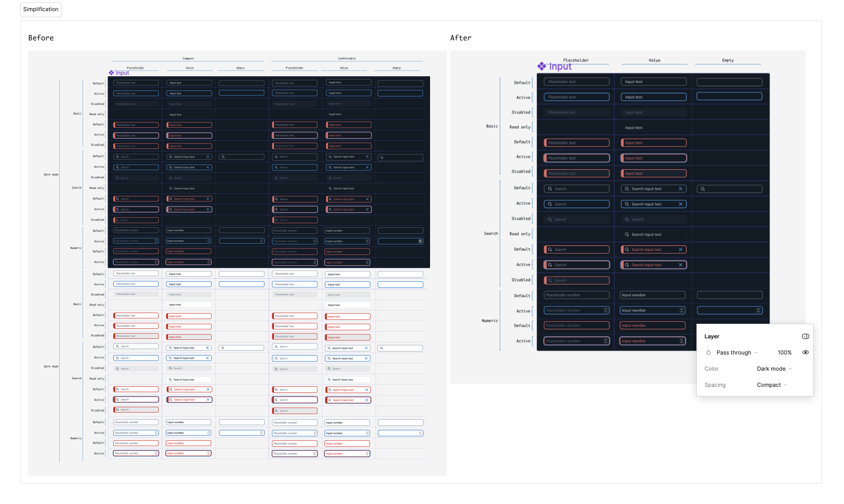Open the Pass through blend mode dropdown
Image resolution: width=844 pixels, height=504 pixels.
pyautogui.click(x=737, y=352)
